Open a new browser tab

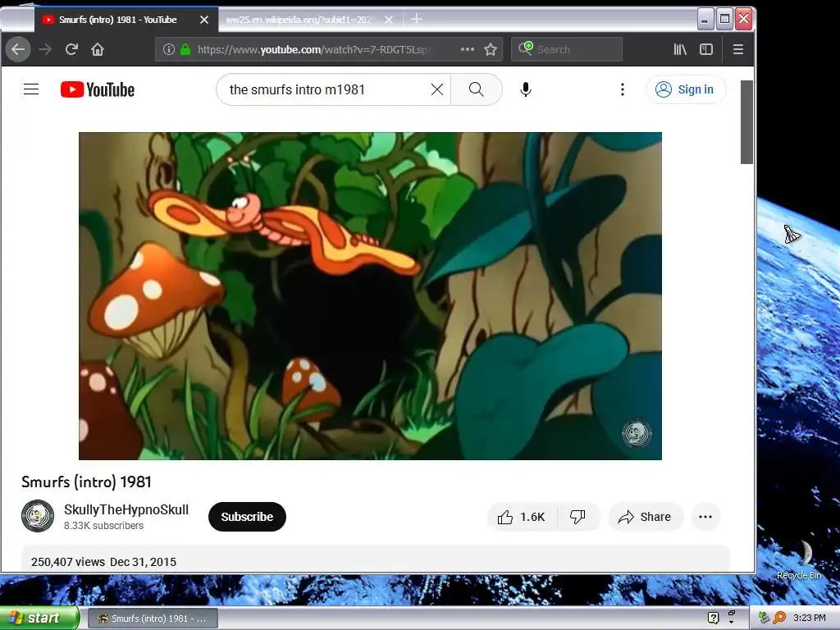(x=416, y=20)
